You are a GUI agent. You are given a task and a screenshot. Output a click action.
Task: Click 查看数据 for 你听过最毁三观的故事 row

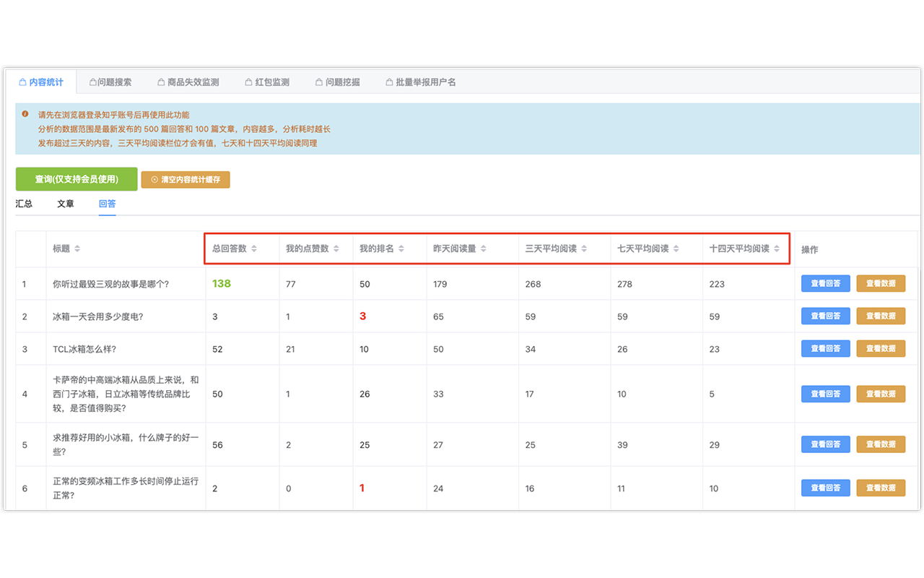point(881,283)
